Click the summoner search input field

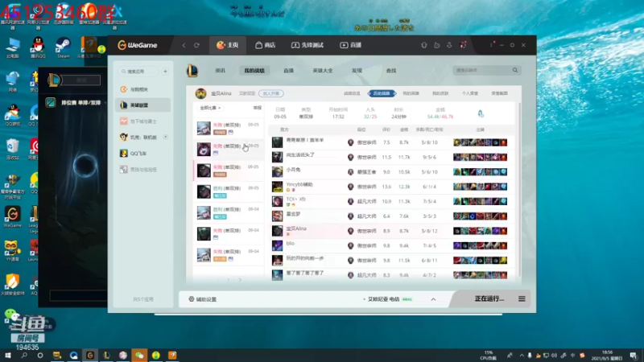481,70
